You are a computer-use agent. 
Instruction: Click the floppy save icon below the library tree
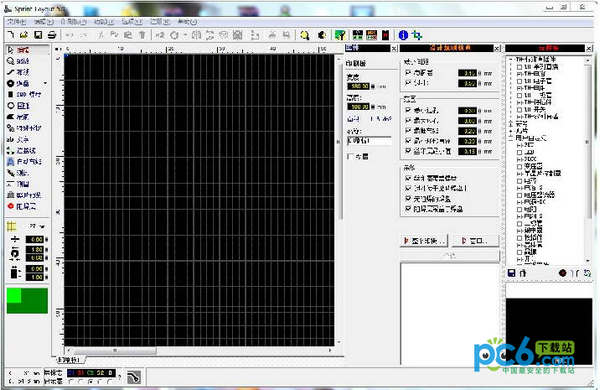[x=511, y=273]
